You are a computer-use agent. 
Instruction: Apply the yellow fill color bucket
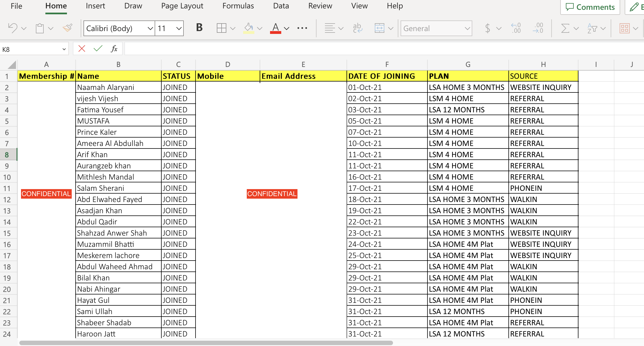click(248, 28)
